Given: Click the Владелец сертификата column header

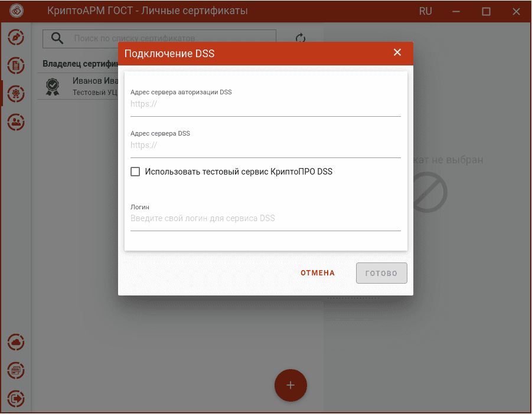Looking at the screenshot, I should click(x=80, y=64).
